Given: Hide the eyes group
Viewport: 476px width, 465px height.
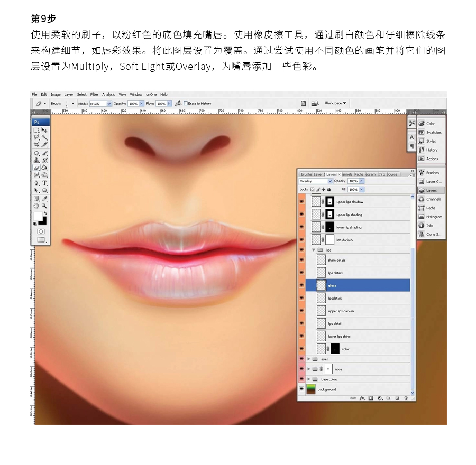Looking at the screenshot, I should click(x=302, y=359).
